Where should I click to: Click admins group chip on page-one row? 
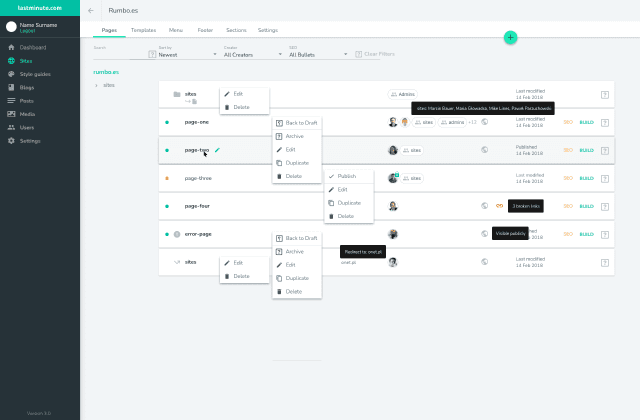[452, 122]
